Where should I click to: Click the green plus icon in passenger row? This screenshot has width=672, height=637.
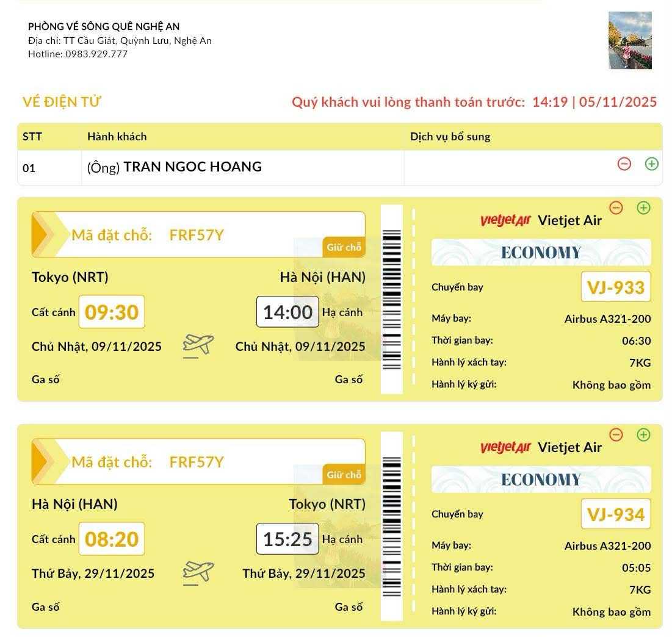(x=651, y=164)
